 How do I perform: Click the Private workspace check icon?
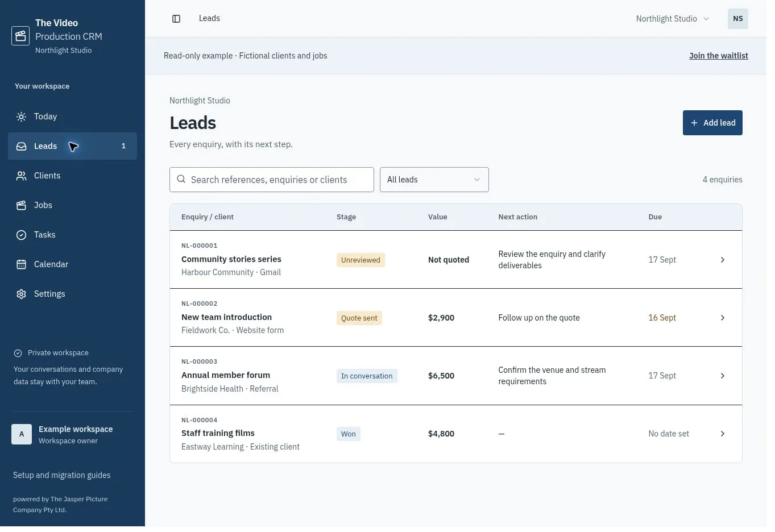click(x=18, y=353)
